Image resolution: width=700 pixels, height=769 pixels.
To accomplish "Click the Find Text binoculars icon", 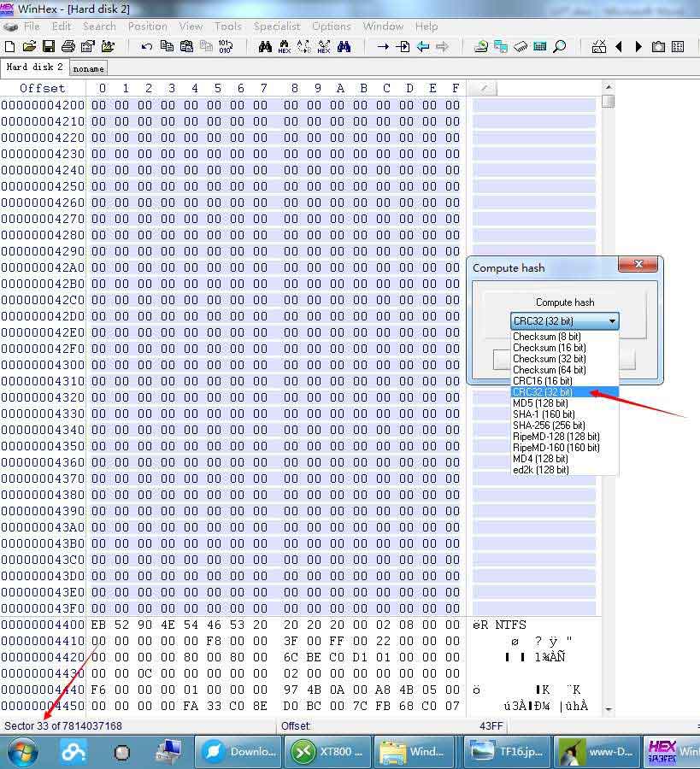I will 265,47.
